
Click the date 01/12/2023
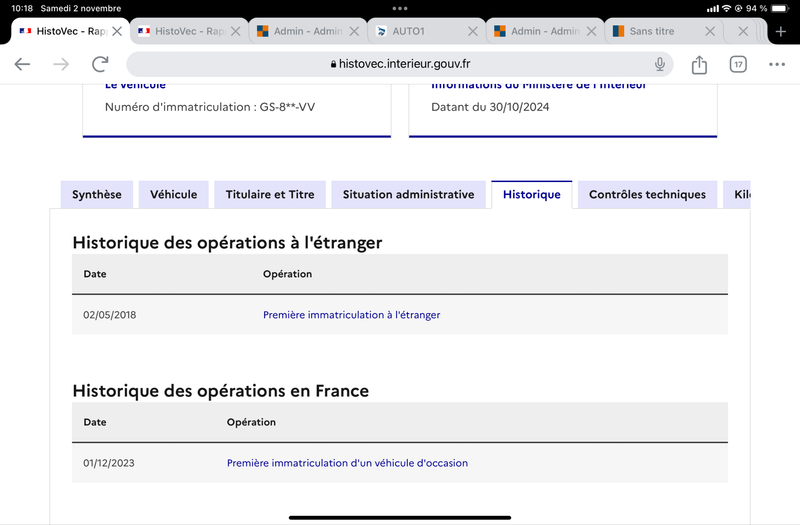click(109, 463)
